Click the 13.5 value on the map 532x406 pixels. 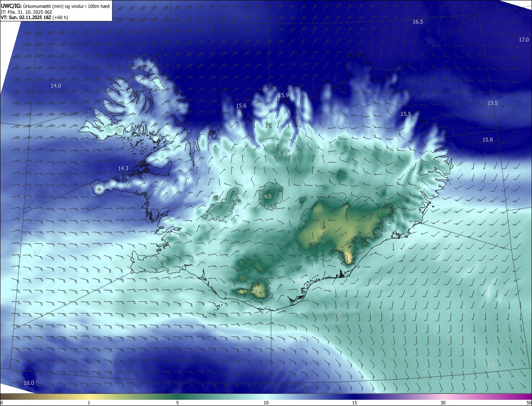(493, 103)
